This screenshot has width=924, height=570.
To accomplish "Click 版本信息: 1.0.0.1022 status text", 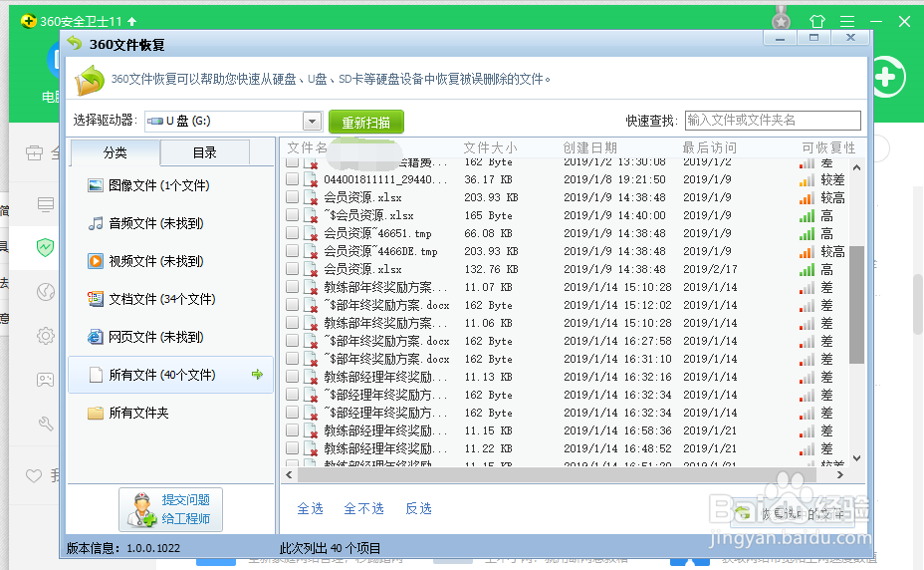I will pos(123,548).
